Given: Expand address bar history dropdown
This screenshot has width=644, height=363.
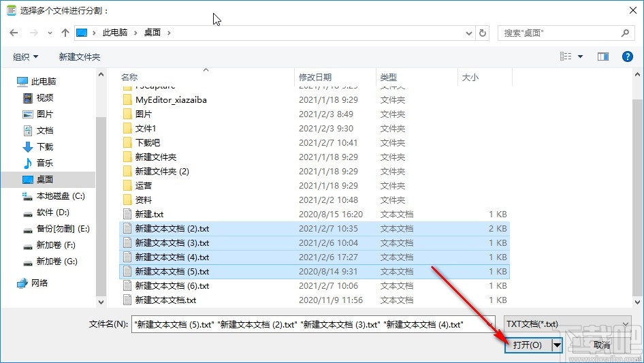Looking at the screenshot, I should tap(468, 33).
